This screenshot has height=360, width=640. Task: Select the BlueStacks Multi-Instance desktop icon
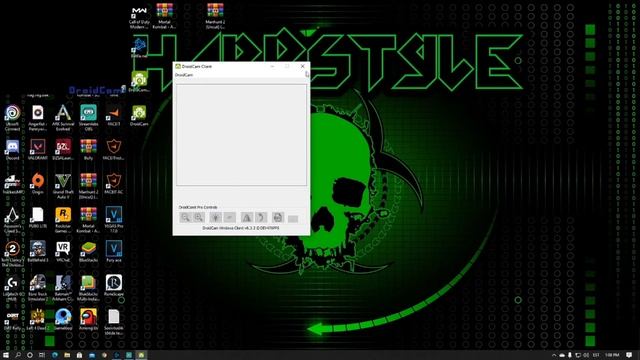pos(89,288)
